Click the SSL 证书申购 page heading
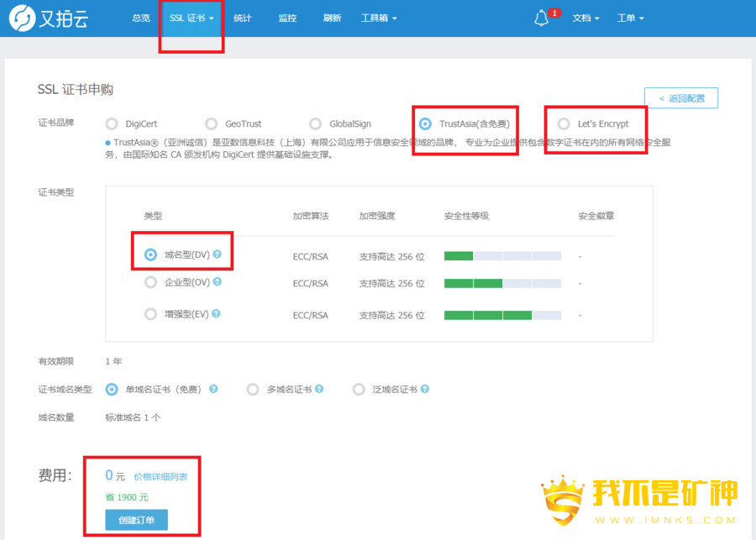Image resolution: width=756 pixels, height=540 pixels. click(x=76, y=90)
